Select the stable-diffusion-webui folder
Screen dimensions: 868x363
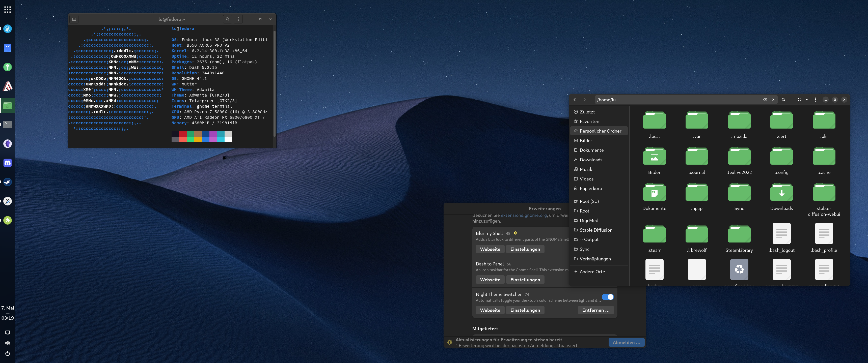[x=824, y=199]
